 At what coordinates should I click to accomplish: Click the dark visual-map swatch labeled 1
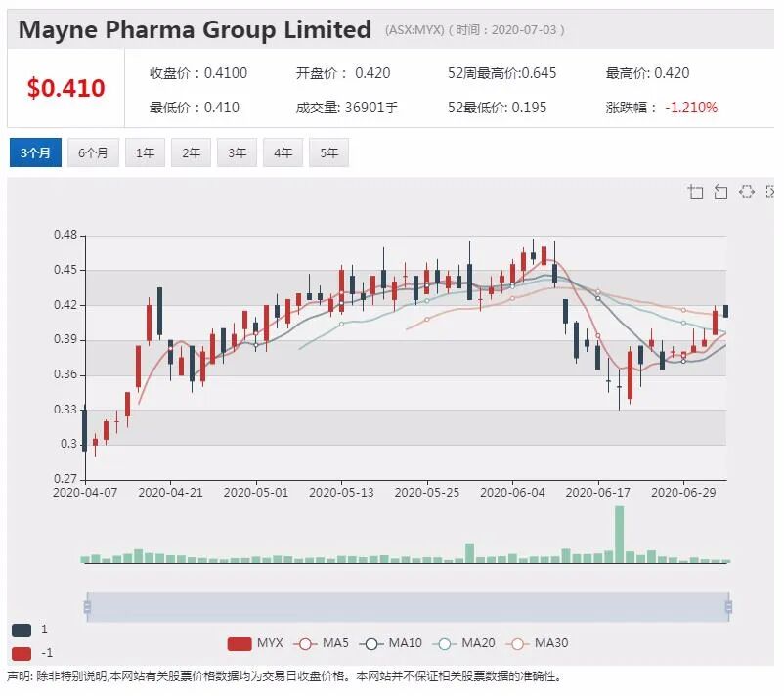pyautogui.click(x=22, y=630)
